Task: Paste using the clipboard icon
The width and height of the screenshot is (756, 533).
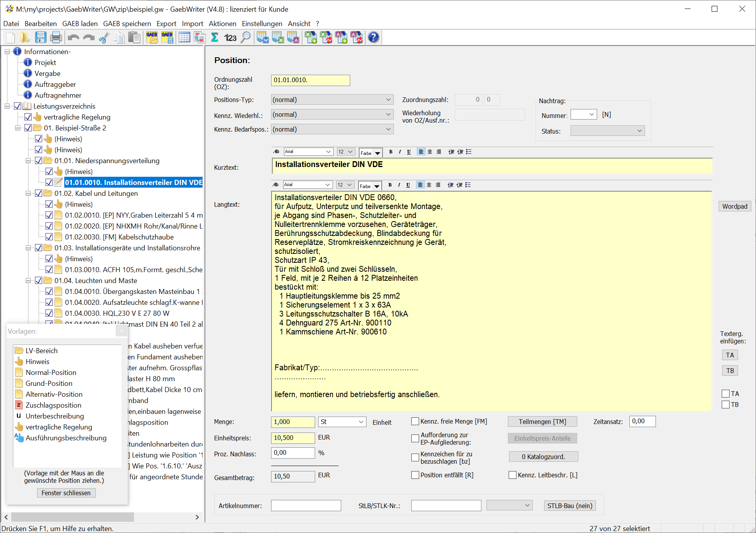Action: [x=134, y=37]
